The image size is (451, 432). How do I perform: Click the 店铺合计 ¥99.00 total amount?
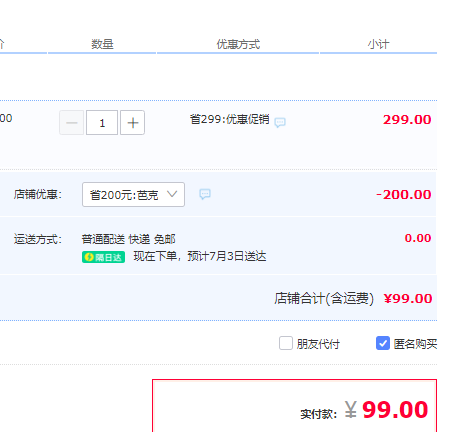pyautogui.click(x=408, y=298)
